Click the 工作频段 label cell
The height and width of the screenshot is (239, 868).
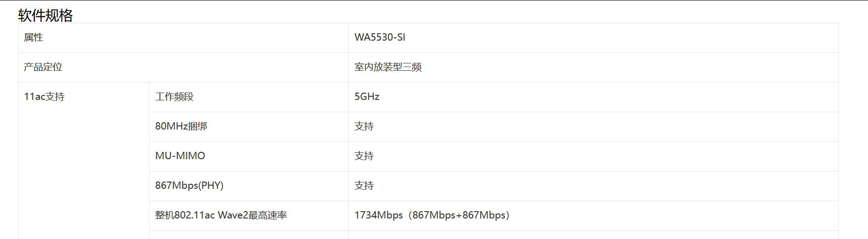pos(174,97)
